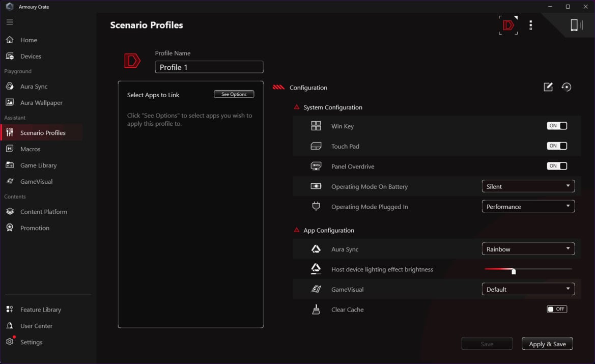
Task: Disable the Panel Overdrive switch
Action: (x=557, y=166)
